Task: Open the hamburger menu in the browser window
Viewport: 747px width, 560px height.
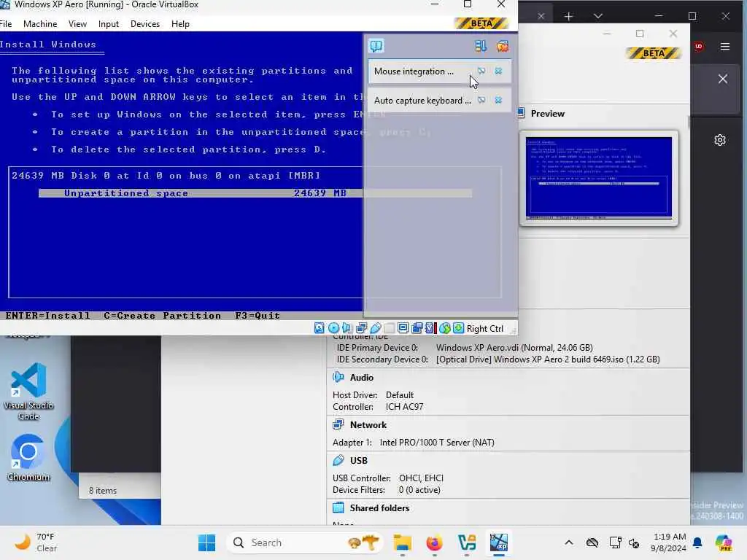Action: (x=725, y=46)
